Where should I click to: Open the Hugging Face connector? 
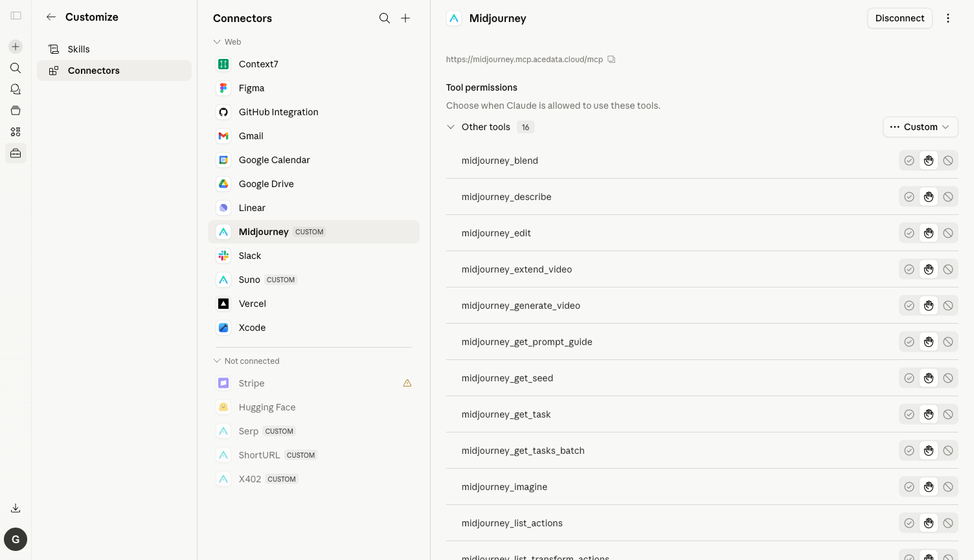(313, 407)
